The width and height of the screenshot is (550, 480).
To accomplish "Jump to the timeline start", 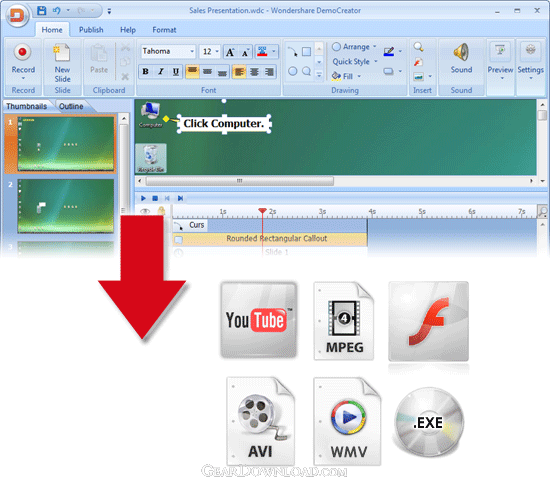I will (x=167, y=198).
